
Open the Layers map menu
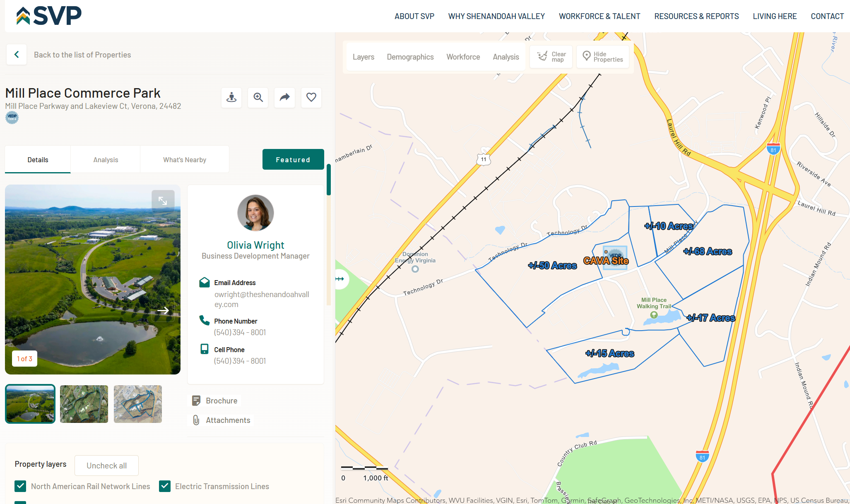(363, 57)
